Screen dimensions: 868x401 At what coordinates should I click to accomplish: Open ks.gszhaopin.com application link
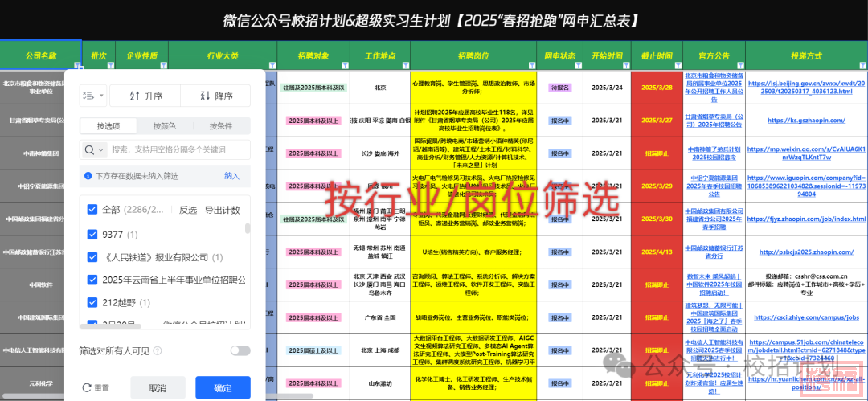(x=805, y=121)
